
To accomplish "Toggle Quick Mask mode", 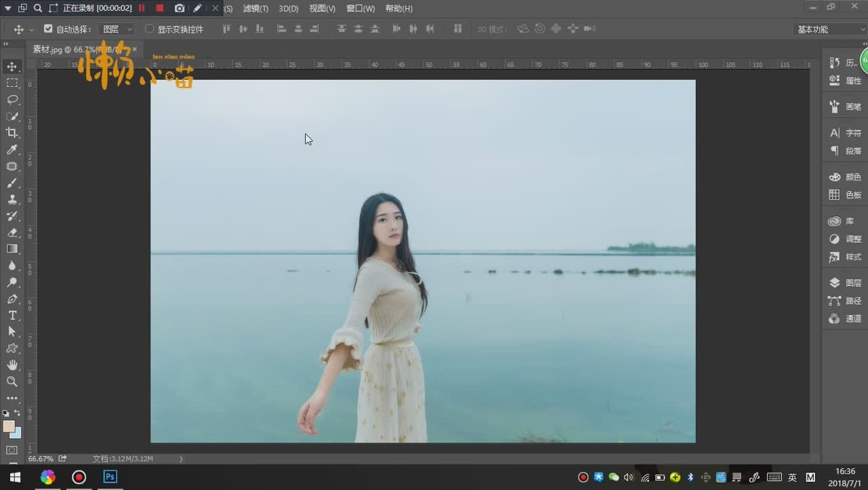I will point(12,450).
